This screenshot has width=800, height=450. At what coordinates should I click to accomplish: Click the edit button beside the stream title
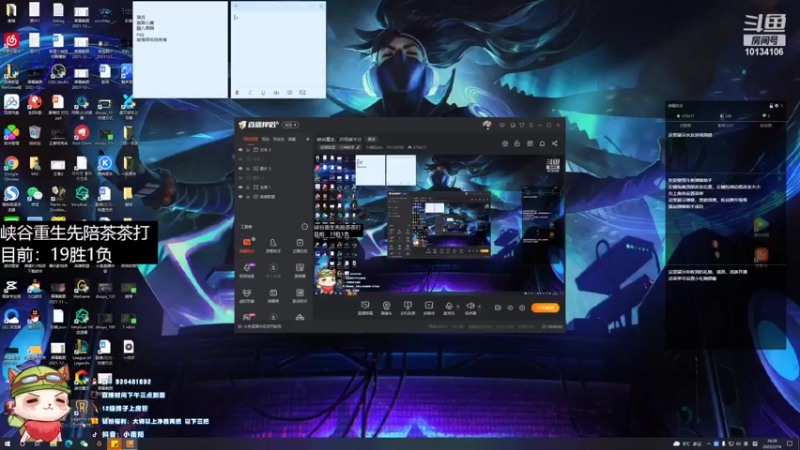pos(372,139)
